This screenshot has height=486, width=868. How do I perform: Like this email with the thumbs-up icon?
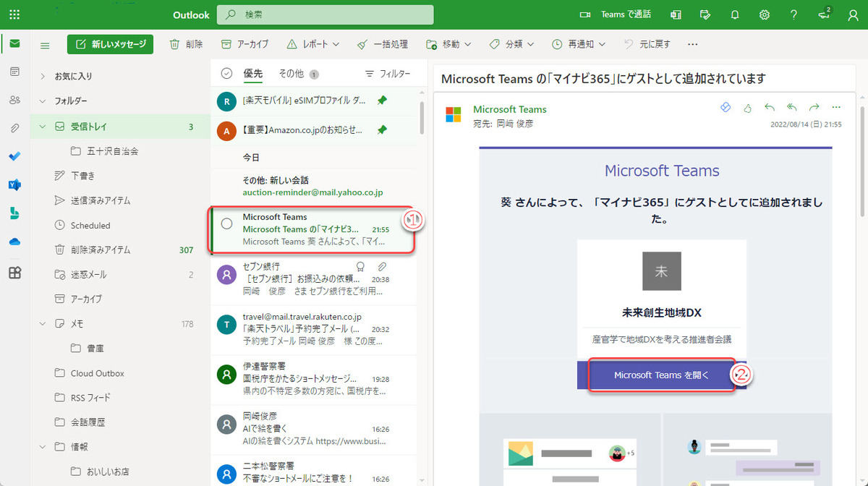pyautogui.click(x=748, y=108)
